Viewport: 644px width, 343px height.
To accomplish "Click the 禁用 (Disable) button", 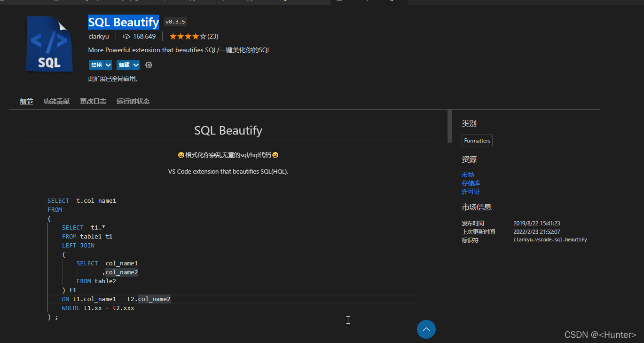I will pos(96,65).
